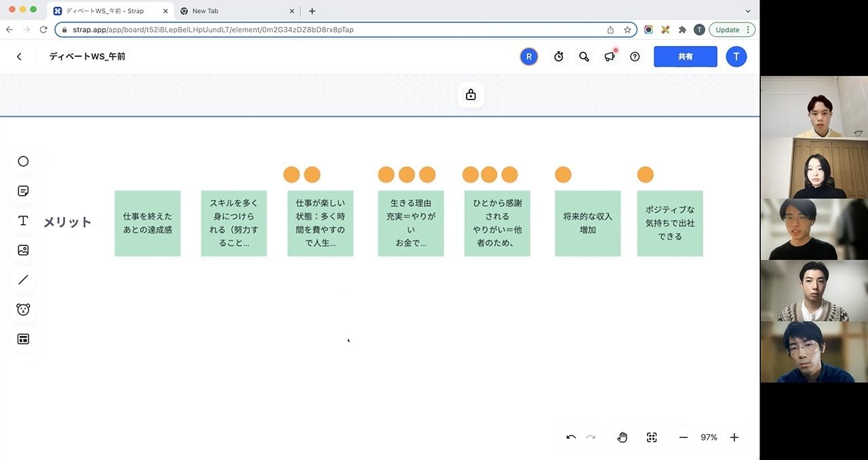Open the Update button's overflow menu
The width and height of the screenshot is (868, 460).
pos(748,29)
